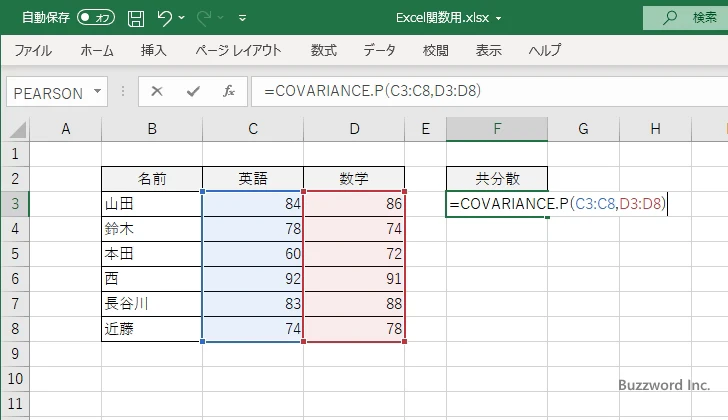This screenshot has width=728, height=420.
Task: Select column A header
Action: point(65,129)
